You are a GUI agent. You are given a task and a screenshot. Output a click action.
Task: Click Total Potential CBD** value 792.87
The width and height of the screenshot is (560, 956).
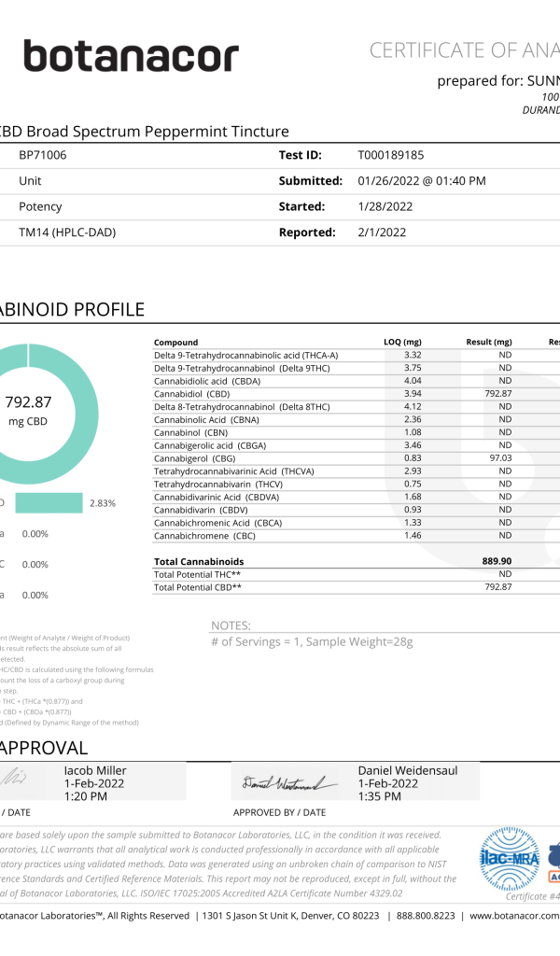[x=498, y=587]
